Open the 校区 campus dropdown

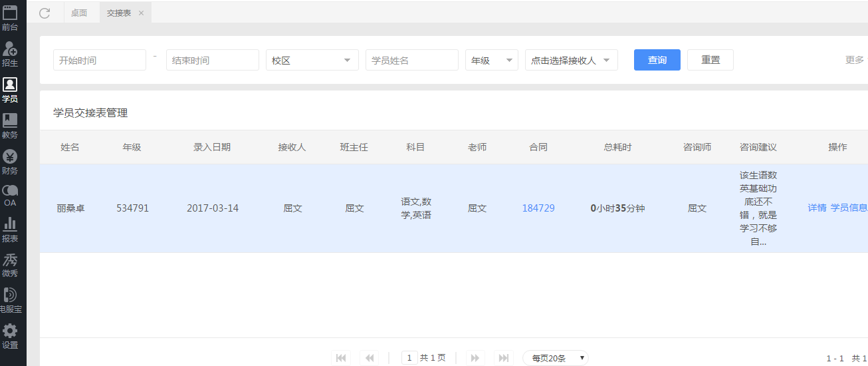[312, 60]
